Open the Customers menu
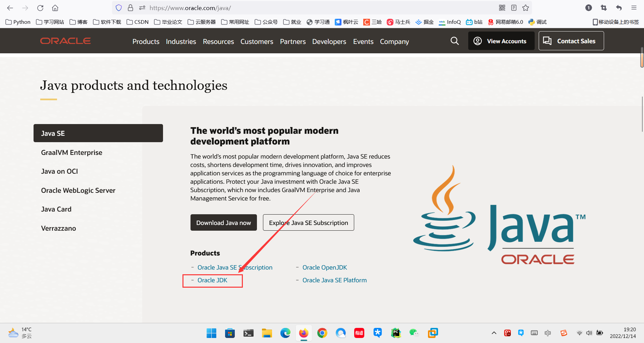The height and width of the screenshot is (343, 644). click(x=257, y=42)
